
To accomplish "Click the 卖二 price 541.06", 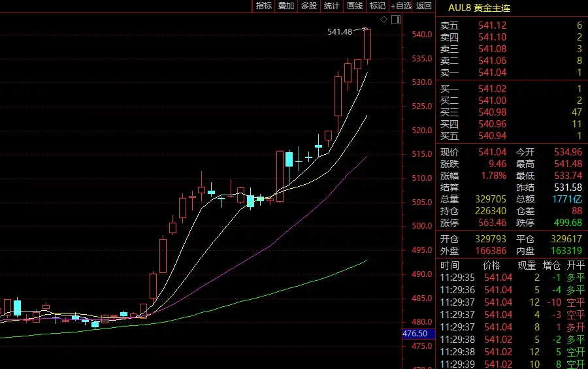I will [x=493, y=60].
